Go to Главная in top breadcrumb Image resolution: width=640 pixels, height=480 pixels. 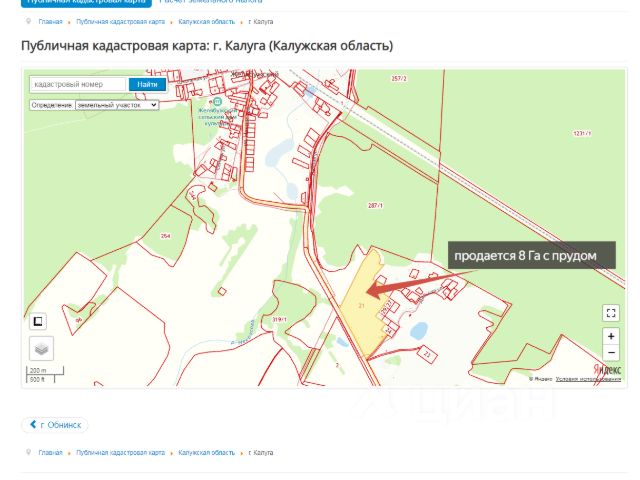(x=50, y=22)
